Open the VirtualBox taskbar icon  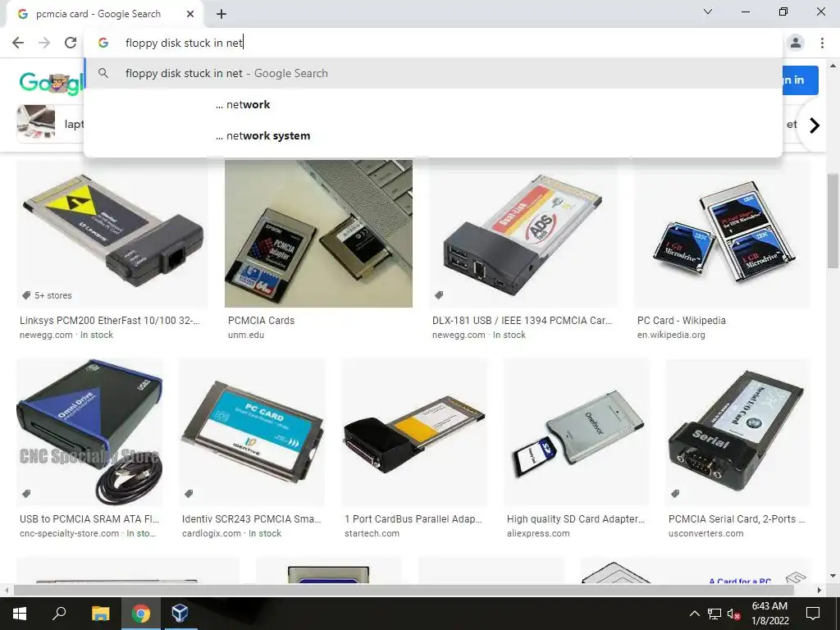coord(180,614)
